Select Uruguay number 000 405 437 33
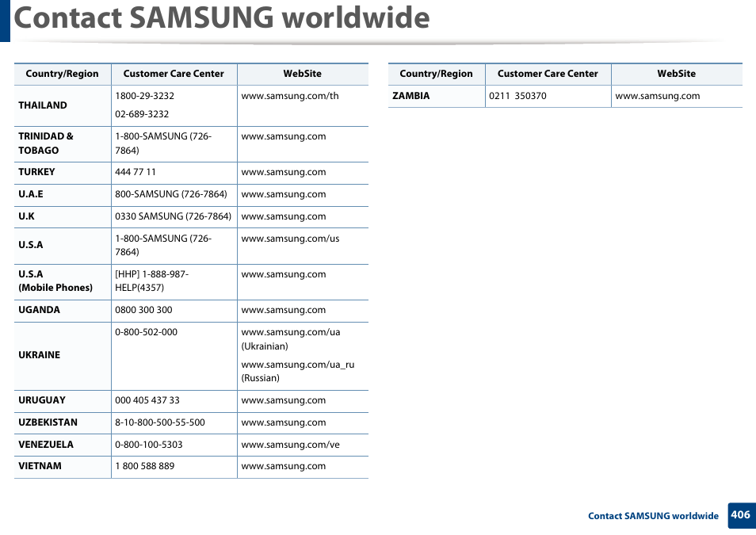This screenshot has height=535, width=756. point(147,400)
